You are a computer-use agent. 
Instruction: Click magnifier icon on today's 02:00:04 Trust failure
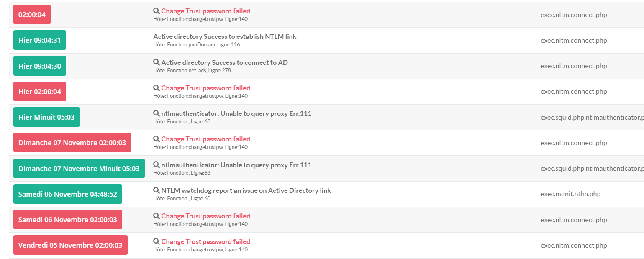coord(157,11)
